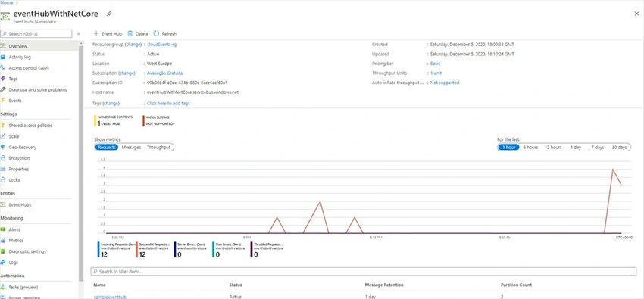This screenshot has width=644, height=299.
Task: Click the Search to filter items field
Action: (364, 272)
